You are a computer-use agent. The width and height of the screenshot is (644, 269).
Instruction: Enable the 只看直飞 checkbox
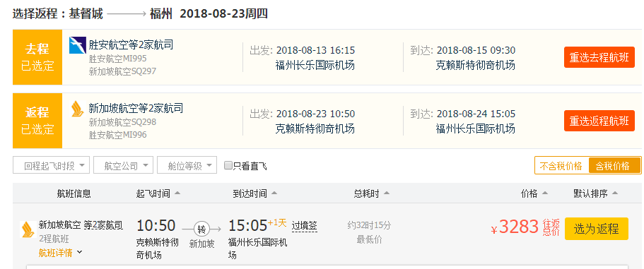click(228, 166)
